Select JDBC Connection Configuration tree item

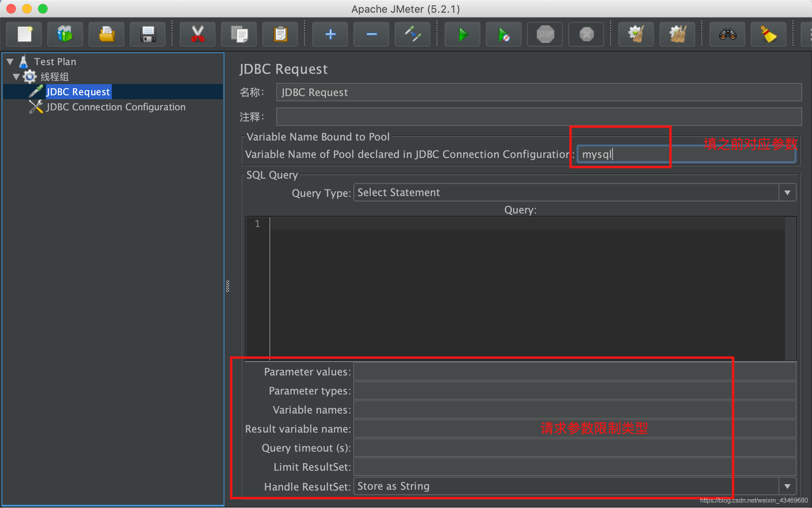115,107
